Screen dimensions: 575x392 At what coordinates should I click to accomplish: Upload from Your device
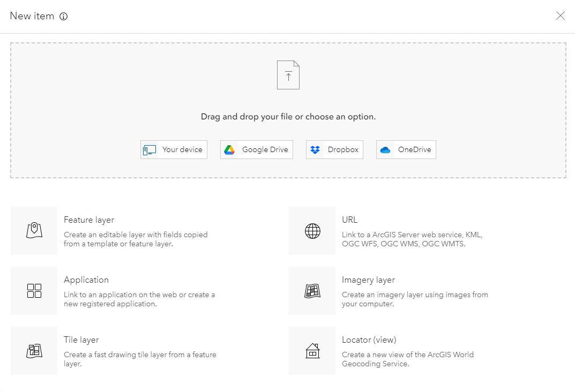[174, 150]
